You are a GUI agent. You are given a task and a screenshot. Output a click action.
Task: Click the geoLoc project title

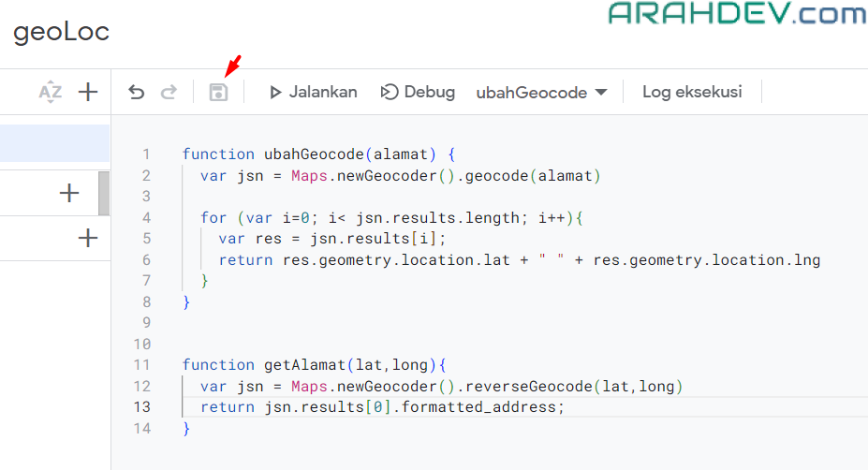pos(62,32)
